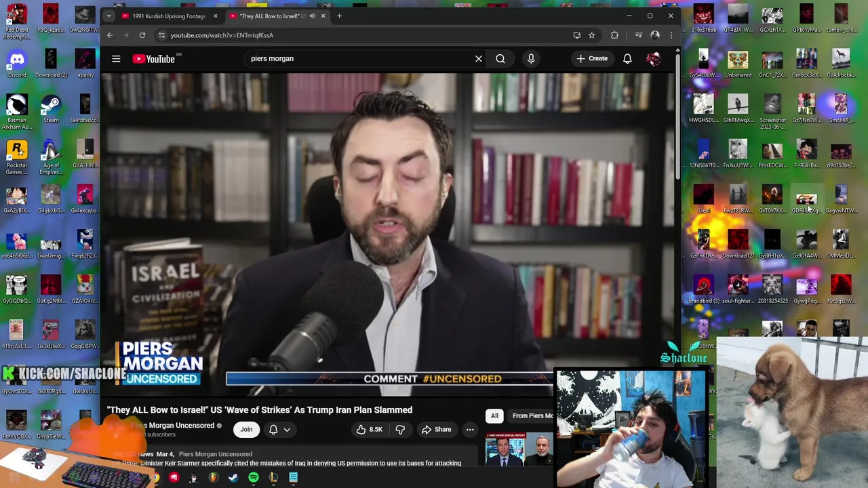Image resolution: width=868 pixels, height=488 pixels.
Task: Select 'Download121' desktop file
Action: 738,245
